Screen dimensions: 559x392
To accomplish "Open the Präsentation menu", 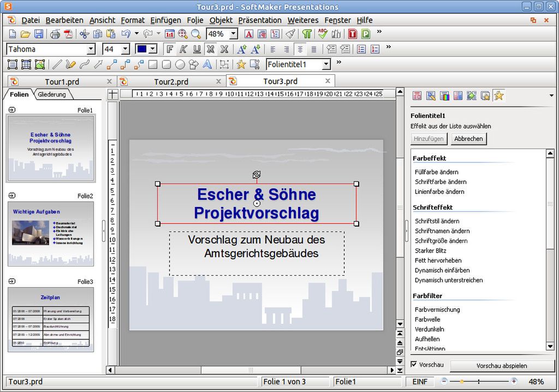I will tap(259, 20).
